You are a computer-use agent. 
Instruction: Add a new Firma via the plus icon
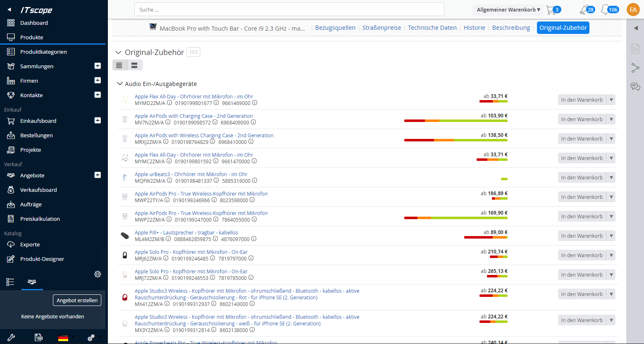pos(98,80)
